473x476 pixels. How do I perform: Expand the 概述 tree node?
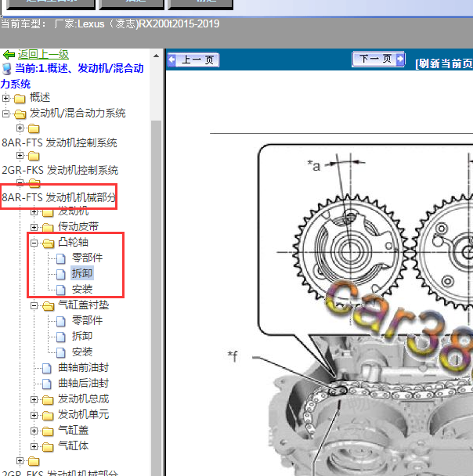pyautogui.click(x=5, y=98)
